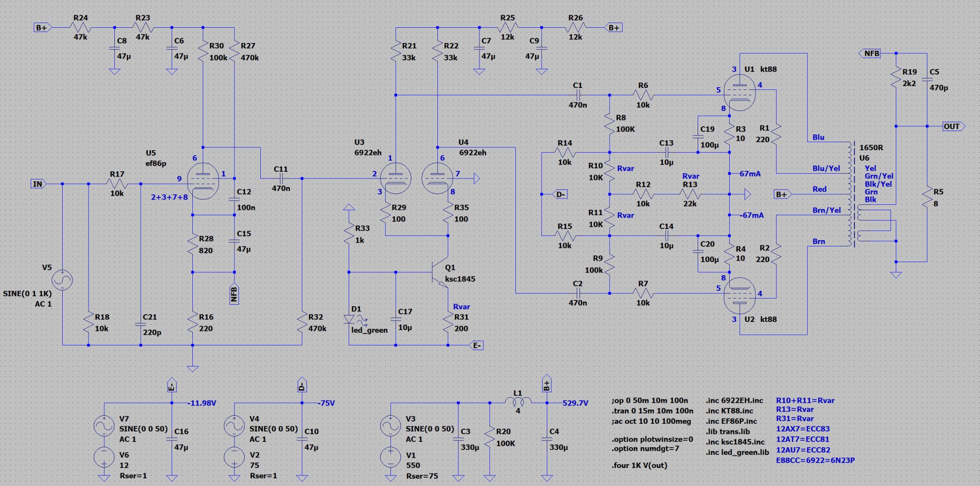The width and height of the screenshot is (980, 486).
Task: Select the V5 sine input source symbol
Action: coord(62,280)
